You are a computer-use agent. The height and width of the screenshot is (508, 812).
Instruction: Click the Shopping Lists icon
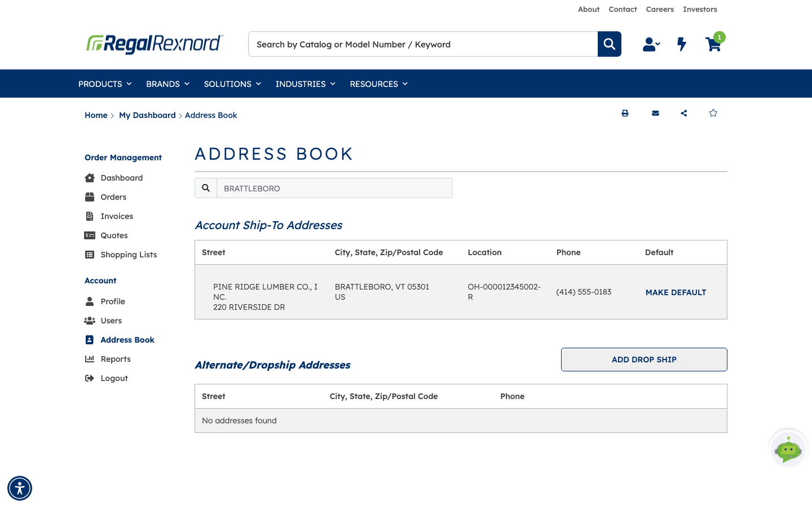[90, 255]
